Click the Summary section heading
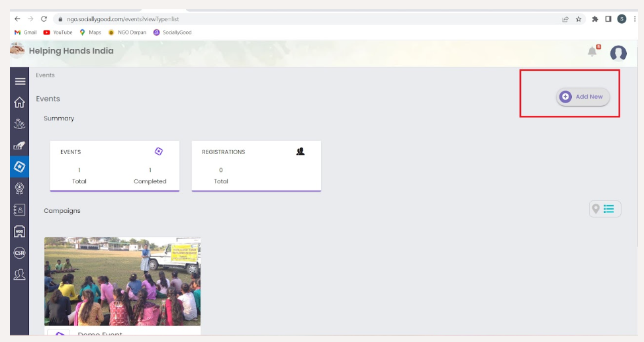 coord(59,118)
